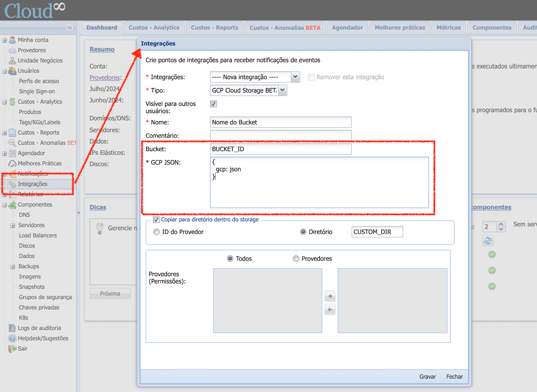Image resolution: width=537 pixels, height=392 pixels.
Task: Open the Resumo link
Action: (x=102, y=49)
